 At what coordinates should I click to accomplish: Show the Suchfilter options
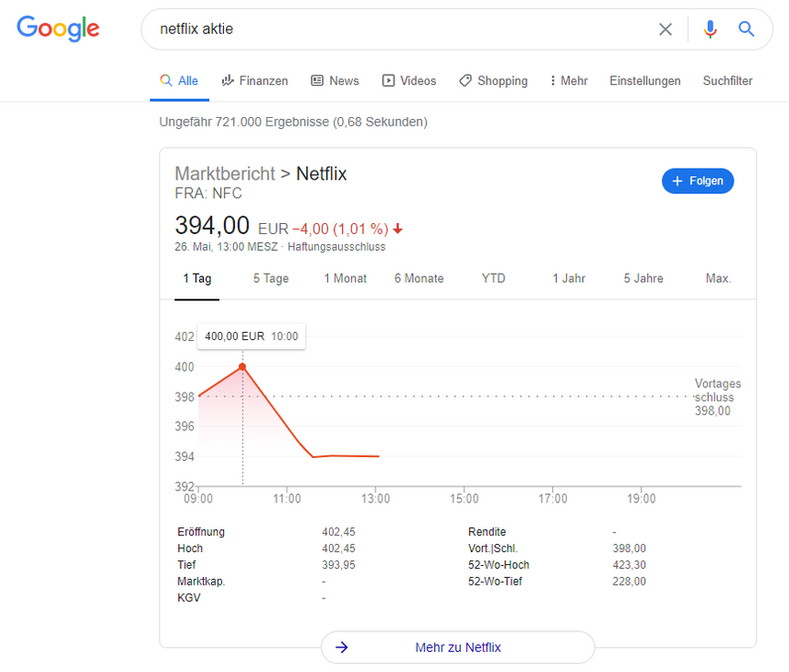tap(727, 80)
